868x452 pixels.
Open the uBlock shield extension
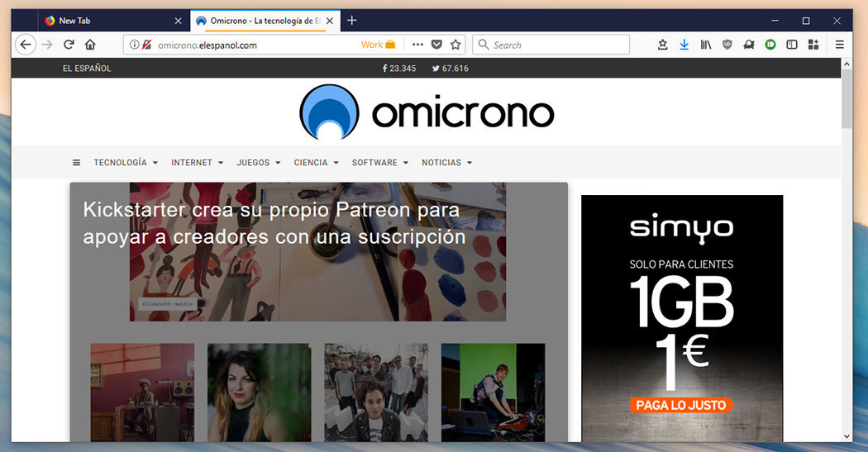pos(727,45)
